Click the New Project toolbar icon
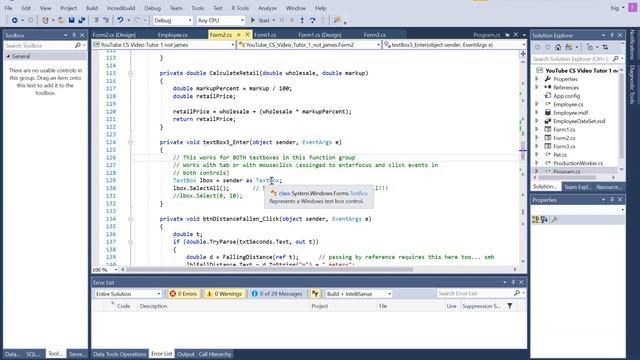 (x=45, y=20)
